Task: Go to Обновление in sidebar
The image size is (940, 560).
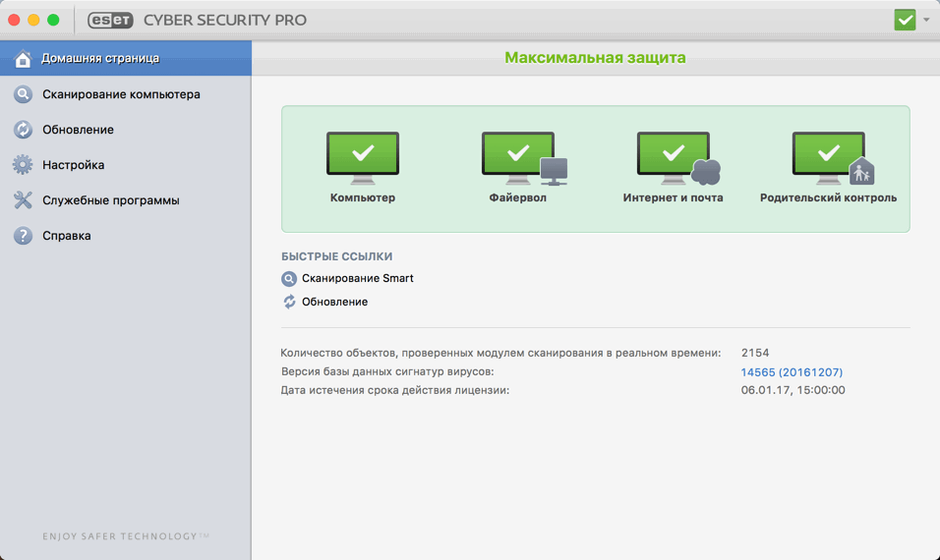Action: (x=125, y=130)
